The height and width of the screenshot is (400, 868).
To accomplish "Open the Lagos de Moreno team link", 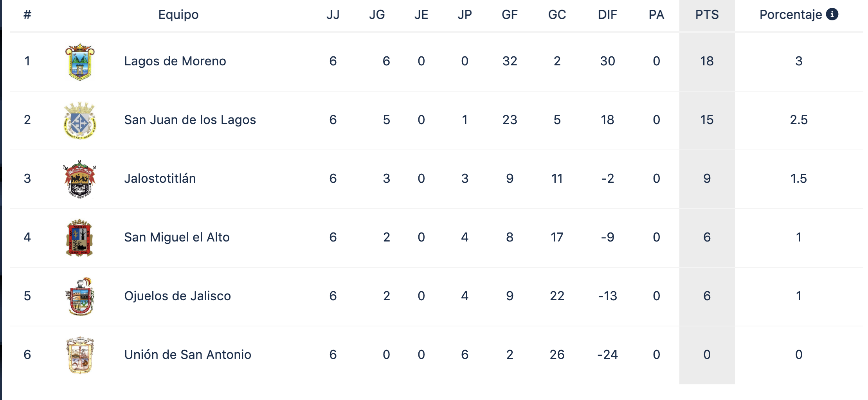I will (x=175, y=61).
